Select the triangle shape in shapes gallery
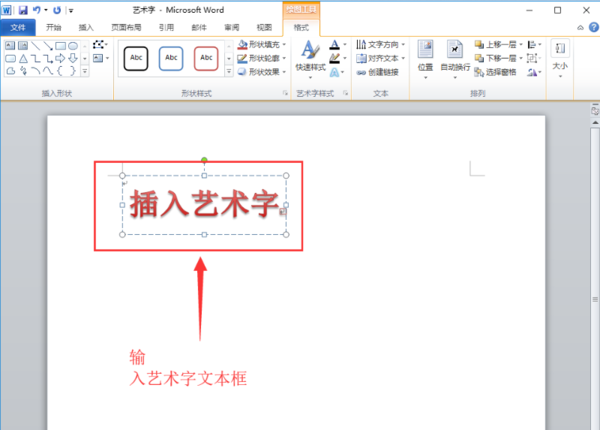The height and width of the screenshot is (430, 600). click(23, 59)
